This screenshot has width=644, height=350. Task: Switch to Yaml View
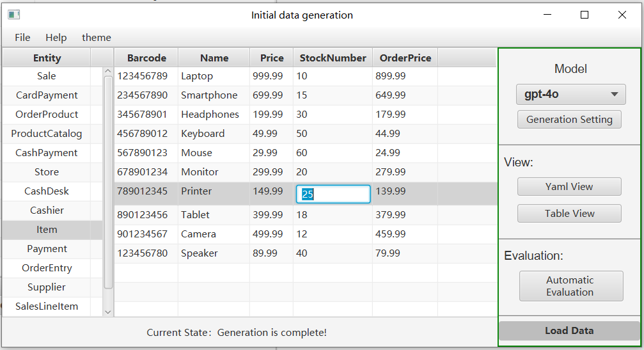tap(569, 187)
